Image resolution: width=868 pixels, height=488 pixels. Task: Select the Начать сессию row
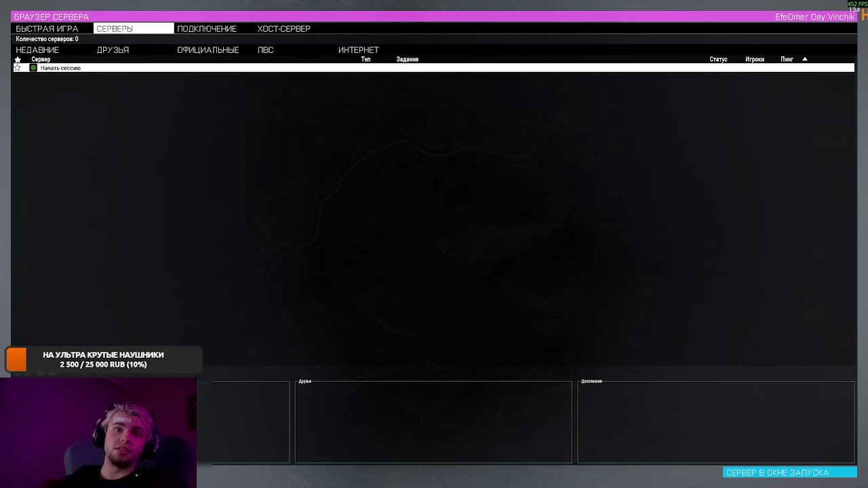tap(434, 68)
